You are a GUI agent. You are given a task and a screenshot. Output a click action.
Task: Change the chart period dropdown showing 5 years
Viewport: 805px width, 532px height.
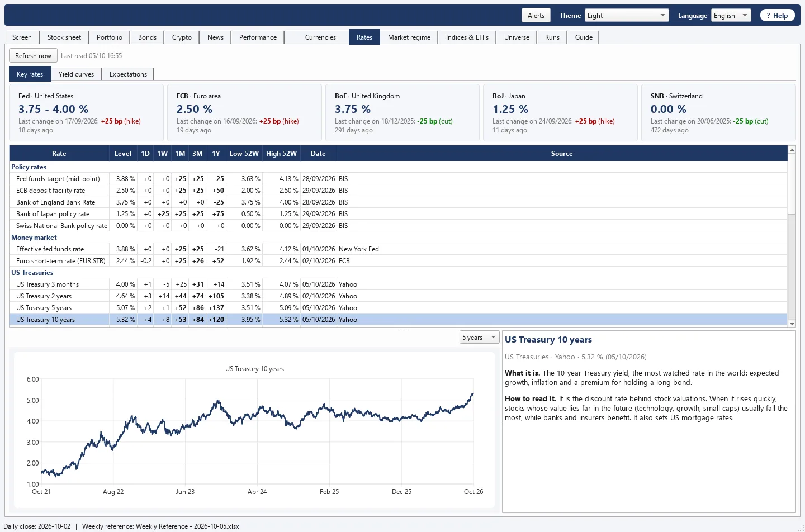point(479,337)
